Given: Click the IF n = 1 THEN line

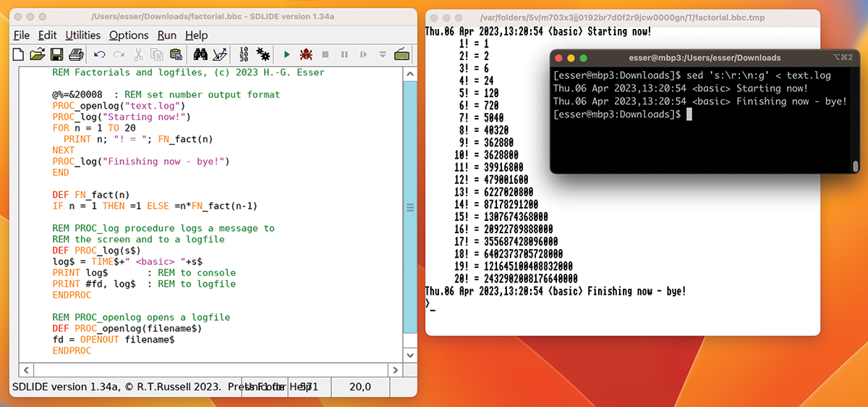Looking at the screenshot, I should 155,206.
